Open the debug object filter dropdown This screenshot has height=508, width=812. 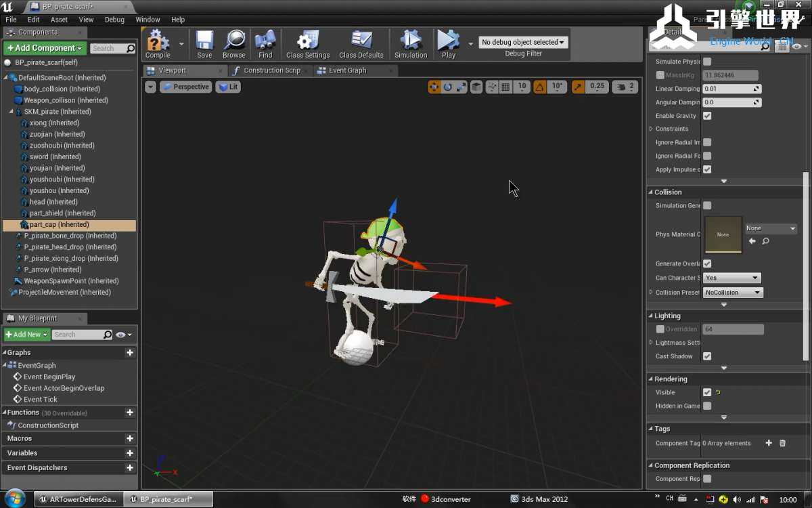(x=524, y=42)
